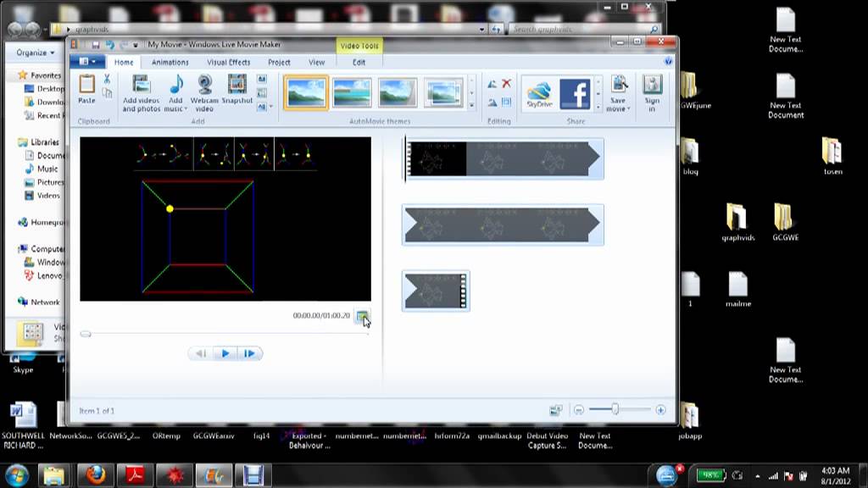Click the previous frame button
The height and width of the screenshot is (488, 868).
pos(201,353)
